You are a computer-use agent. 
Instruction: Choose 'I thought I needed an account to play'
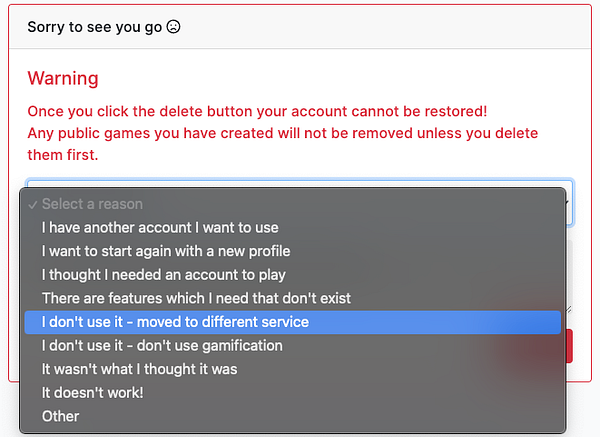[x=164, y=275]
